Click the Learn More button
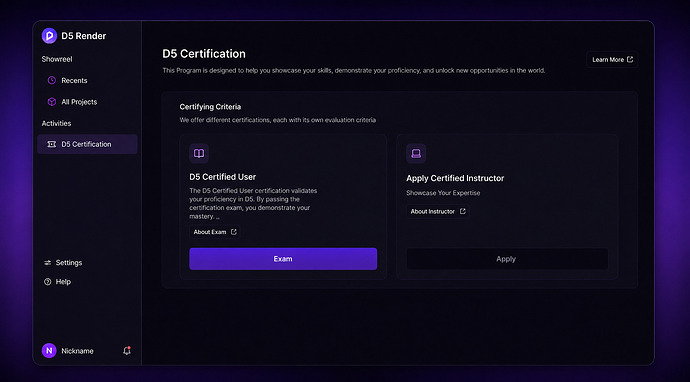The image size is (690, 382). [612, 59]
